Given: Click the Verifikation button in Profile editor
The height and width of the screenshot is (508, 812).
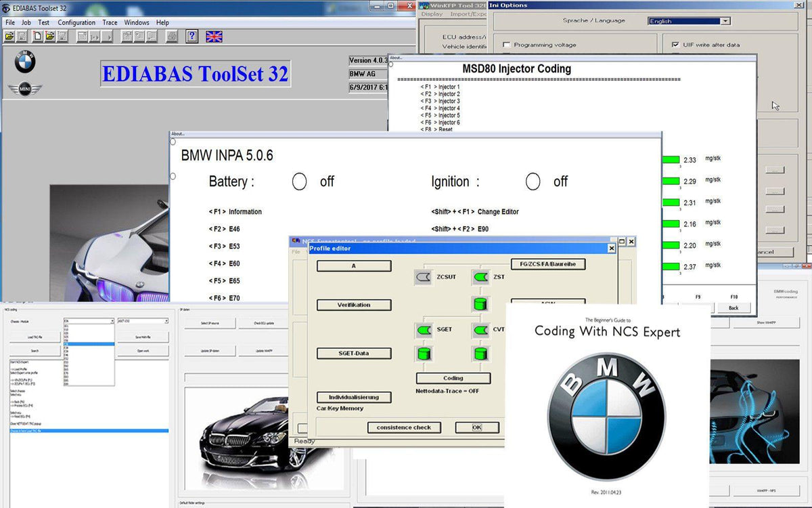Looking at the screenshot, I should click(x=354, y=305).
